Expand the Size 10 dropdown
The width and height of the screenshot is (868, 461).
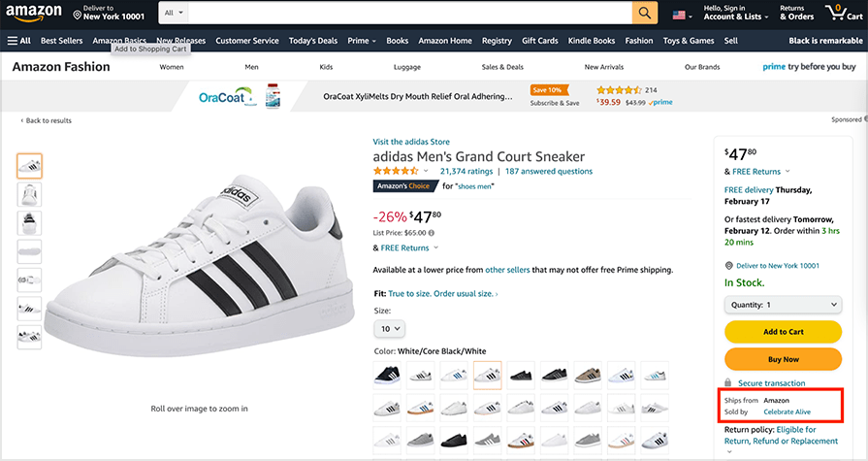[389, 329]
